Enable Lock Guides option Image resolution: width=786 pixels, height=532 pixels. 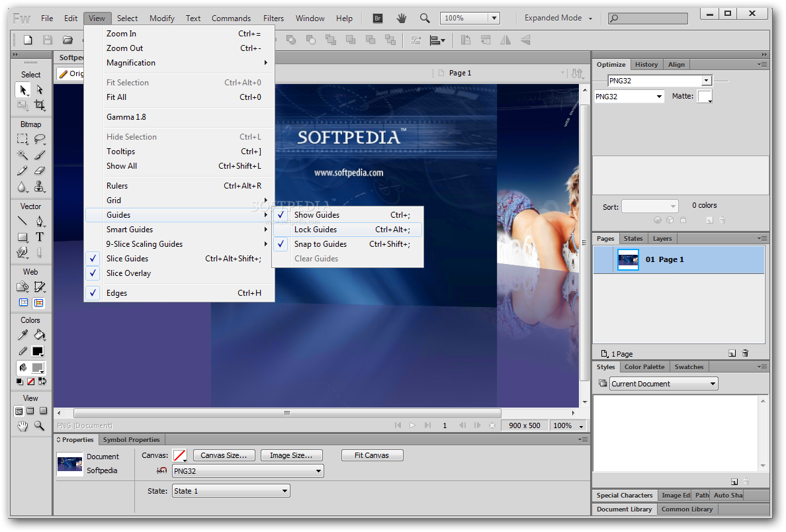point(348,230)
